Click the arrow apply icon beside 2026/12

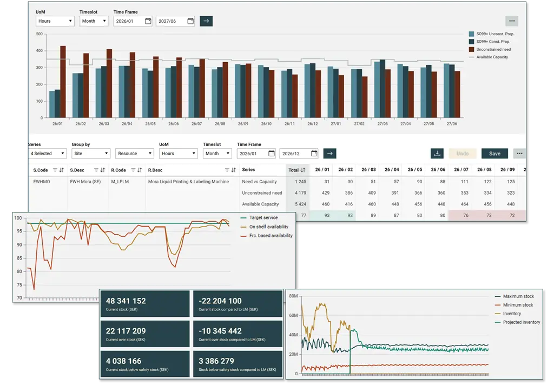point(330,153)
